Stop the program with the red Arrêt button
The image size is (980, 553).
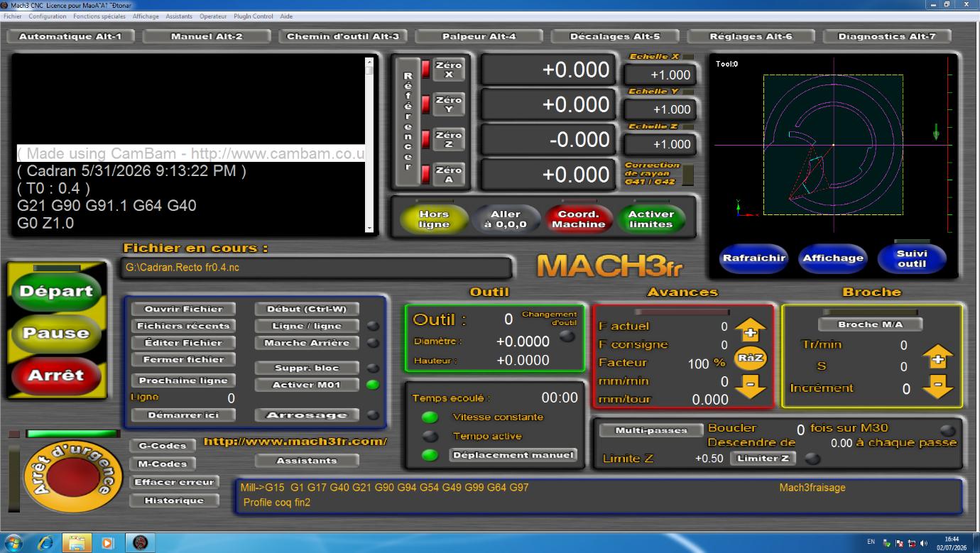56,375
